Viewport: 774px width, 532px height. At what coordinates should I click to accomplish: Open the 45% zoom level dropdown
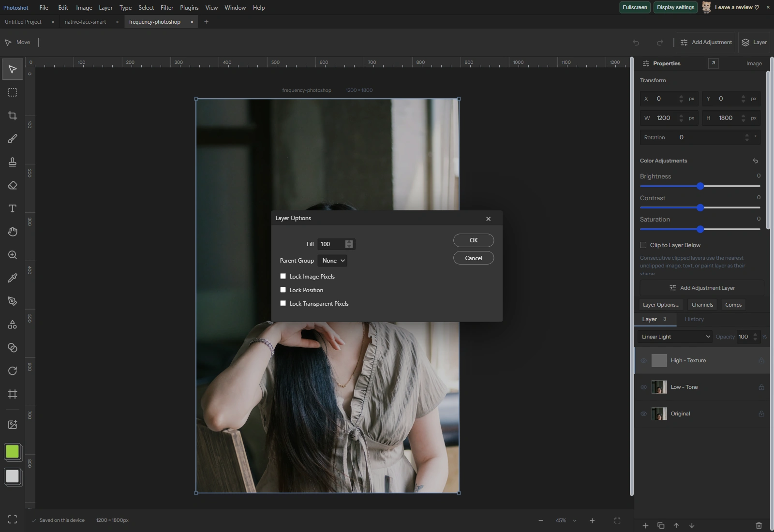click(566, 520)
